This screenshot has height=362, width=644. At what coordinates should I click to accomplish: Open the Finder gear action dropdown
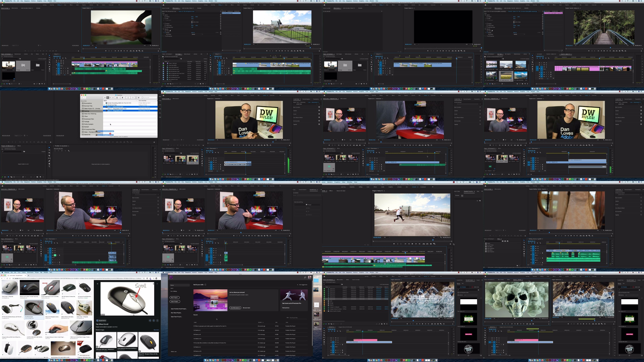[123, 98]
